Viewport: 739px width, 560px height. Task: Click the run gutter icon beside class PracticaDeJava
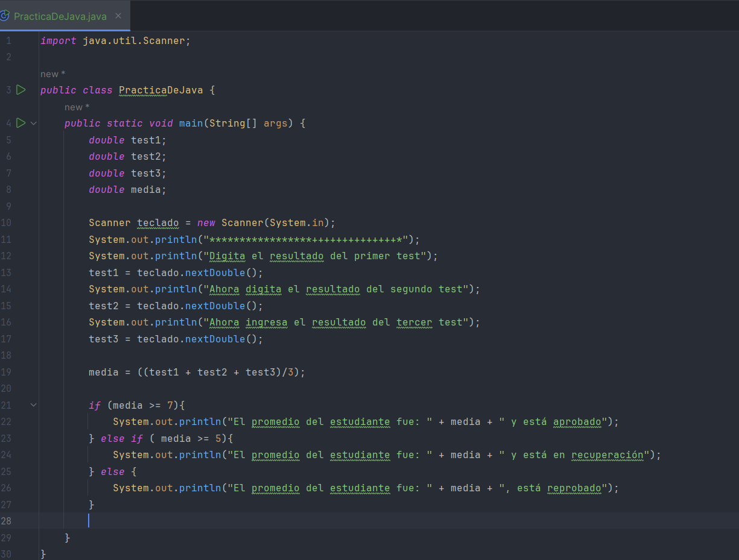click(21, 90)
